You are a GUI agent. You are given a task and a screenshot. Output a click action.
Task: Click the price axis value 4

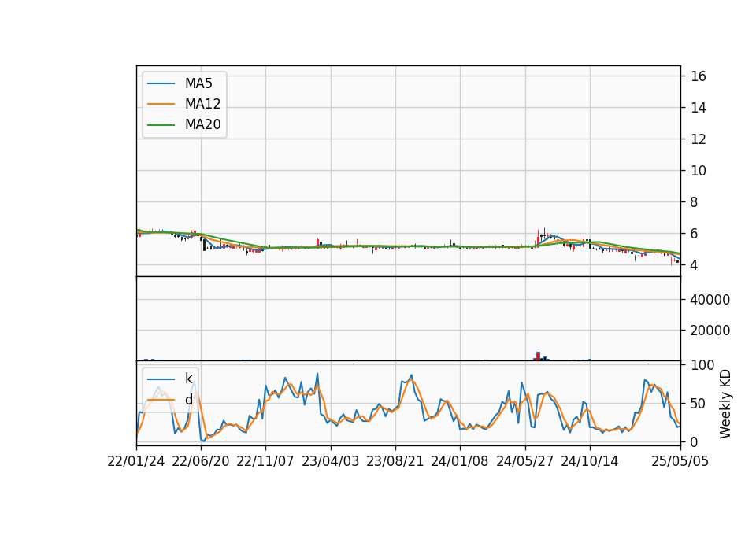click(x=695, y=265)
